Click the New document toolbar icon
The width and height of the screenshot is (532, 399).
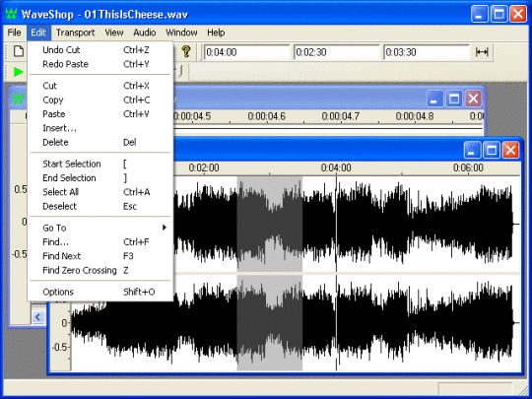[19, 51]
